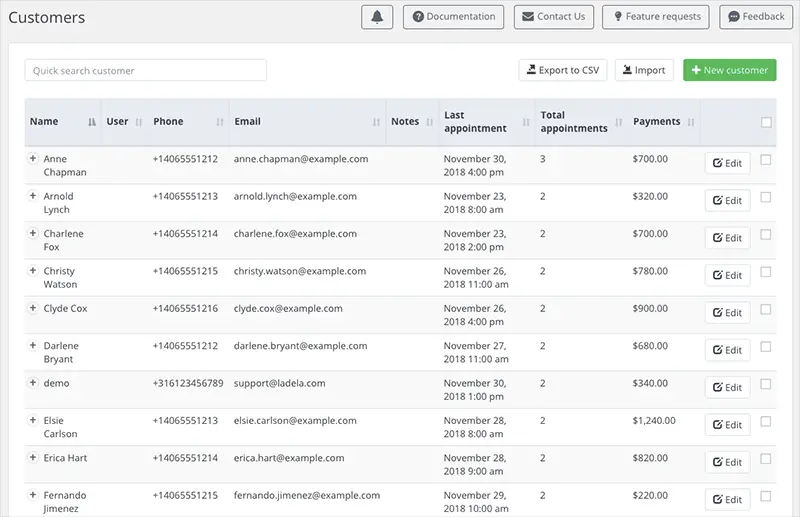Select Erica Hart's row checkbox
This screenshot has width=800, height=517.
[x=765, y=459]
